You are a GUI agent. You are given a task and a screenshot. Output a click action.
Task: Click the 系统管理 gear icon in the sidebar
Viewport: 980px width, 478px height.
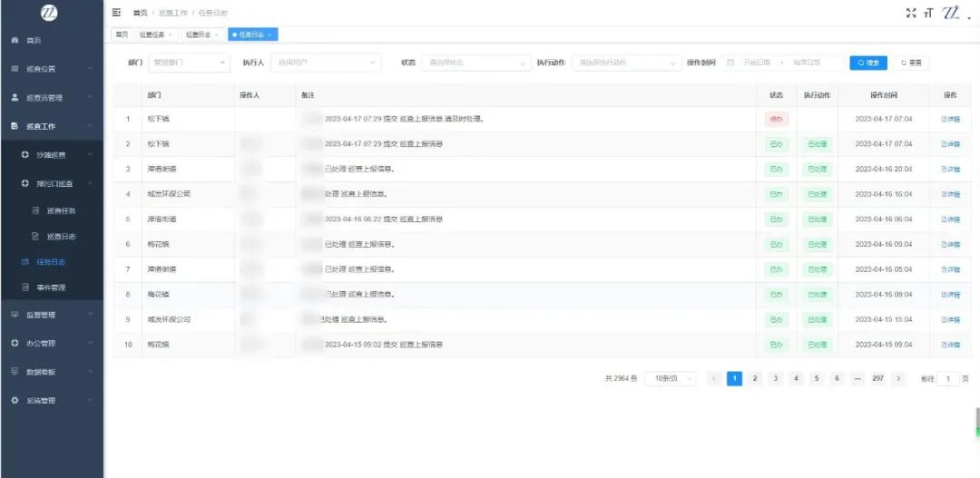click(x=15, y=400)
